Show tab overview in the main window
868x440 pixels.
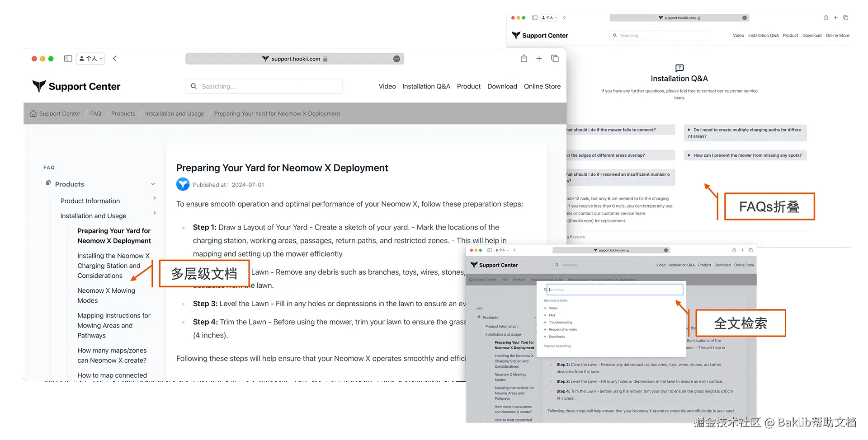(555, 58)
